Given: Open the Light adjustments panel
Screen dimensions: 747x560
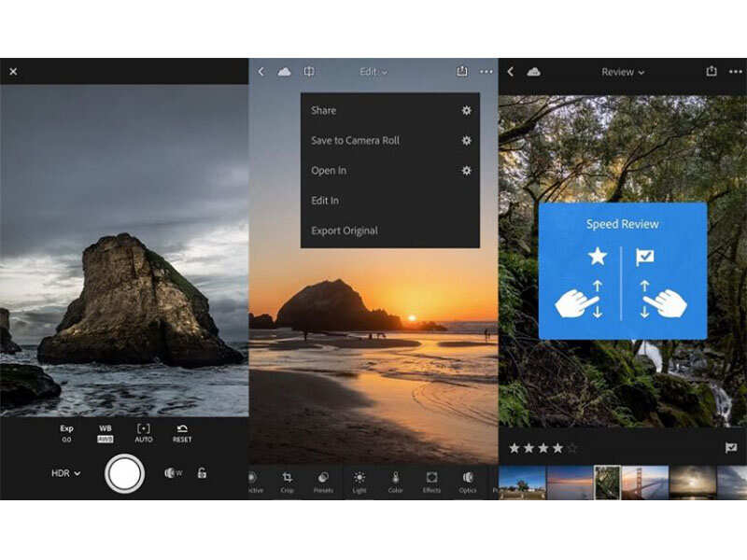Looking at the screenshot, I should 361,478.
